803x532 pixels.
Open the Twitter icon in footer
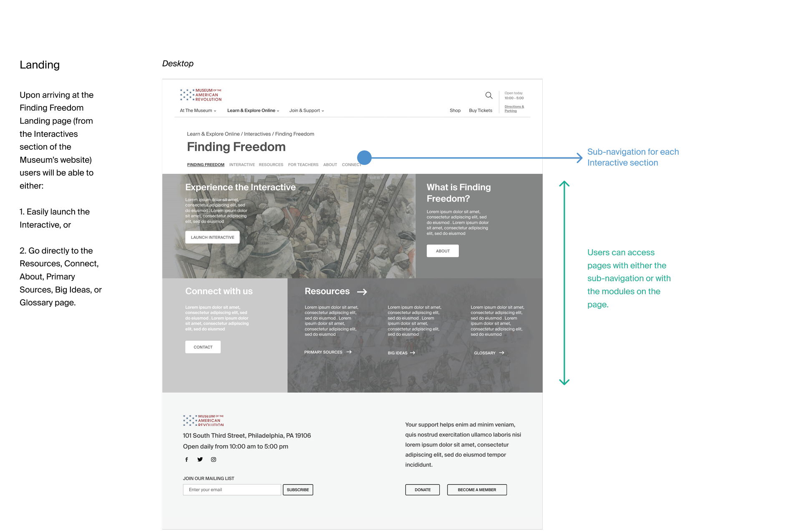click(200, 459)
